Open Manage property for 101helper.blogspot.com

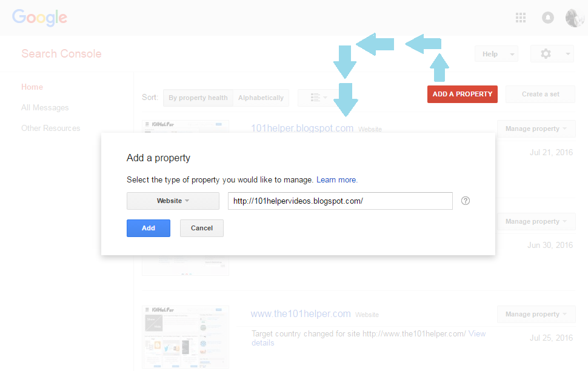pos(536,129)
